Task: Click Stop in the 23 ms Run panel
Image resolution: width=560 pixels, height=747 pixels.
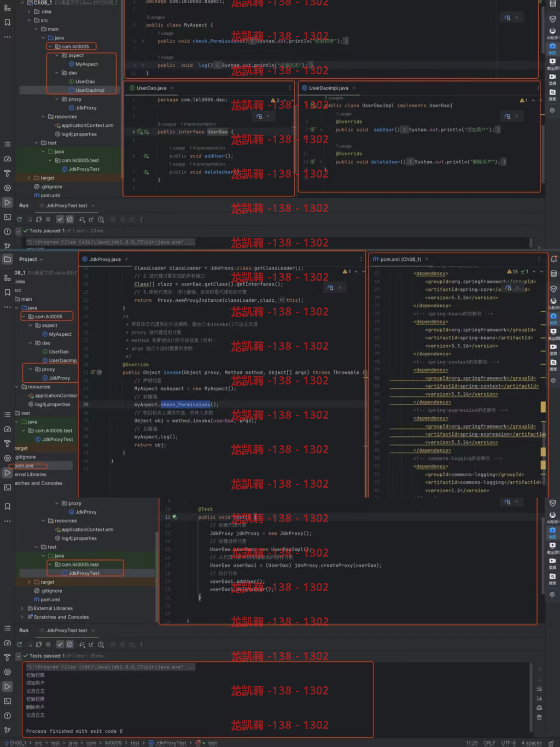Action: pos(48,219)
